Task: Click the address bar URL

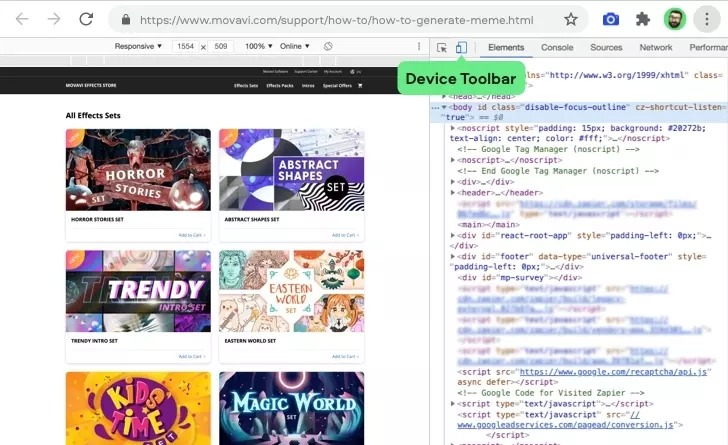Action: pos(337,20)
